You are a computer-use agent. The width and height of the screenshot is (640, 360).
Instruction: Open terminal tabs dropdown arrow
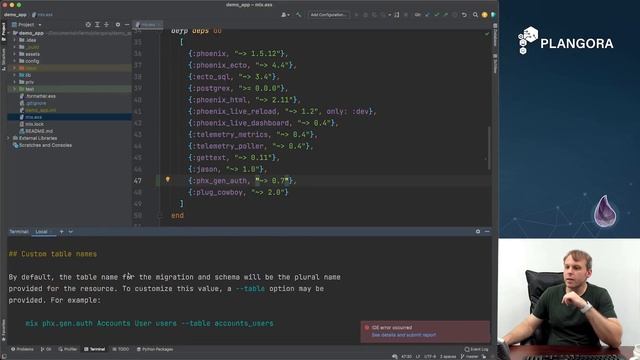[71, 231]
